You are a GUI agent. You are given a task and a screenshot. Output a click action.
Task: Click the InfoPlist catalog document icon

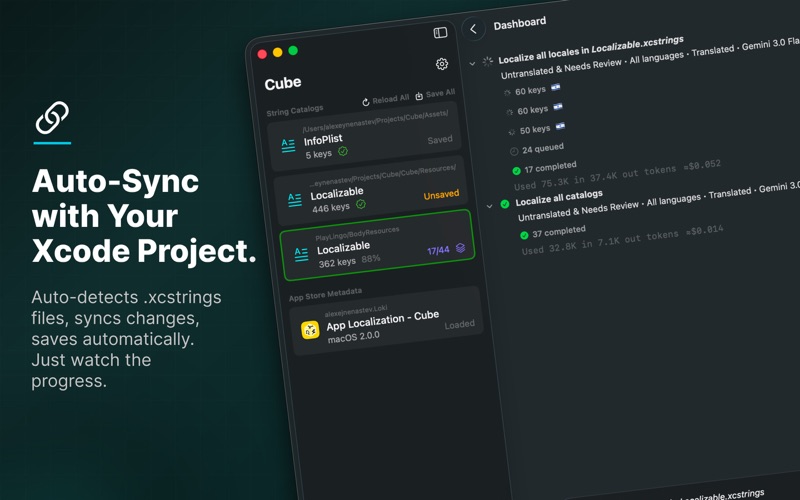click(x=288, y=146)
